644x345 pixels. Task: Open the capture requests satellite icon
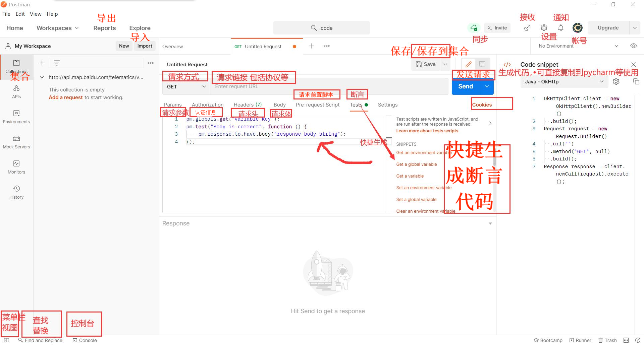(x=527, y=28)
